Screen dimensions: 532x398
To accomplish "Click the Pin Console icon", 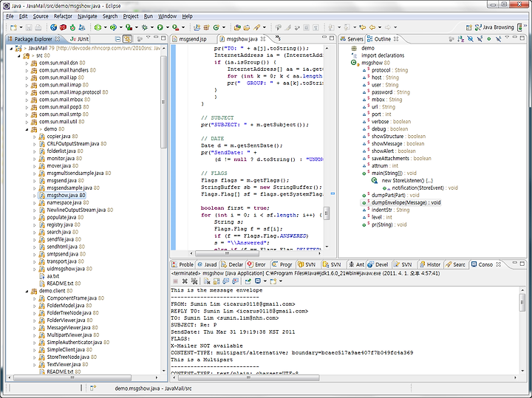I will point(248,281).
